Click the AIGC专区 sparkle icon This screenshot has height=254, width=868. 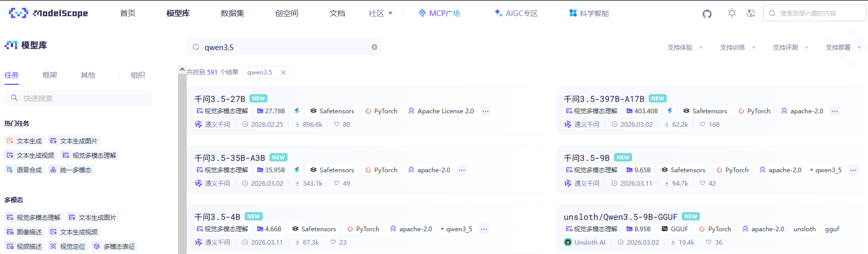tap(498, 12)
